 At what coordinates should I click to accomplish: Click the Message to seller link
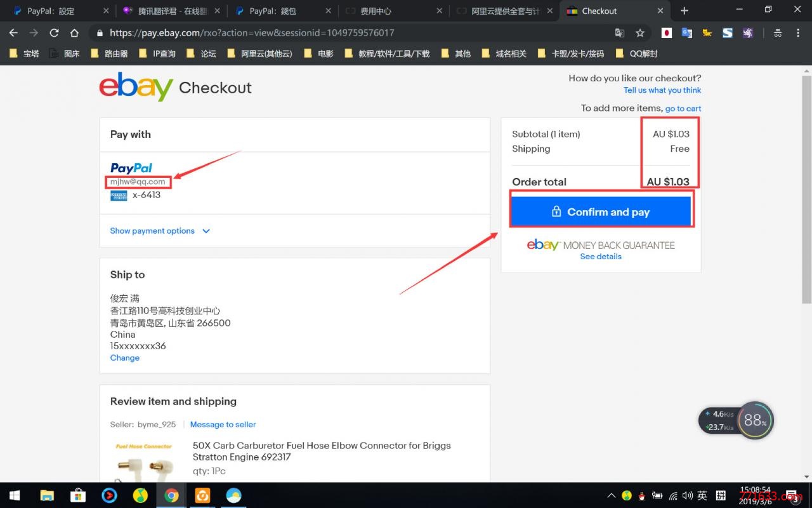223,424
